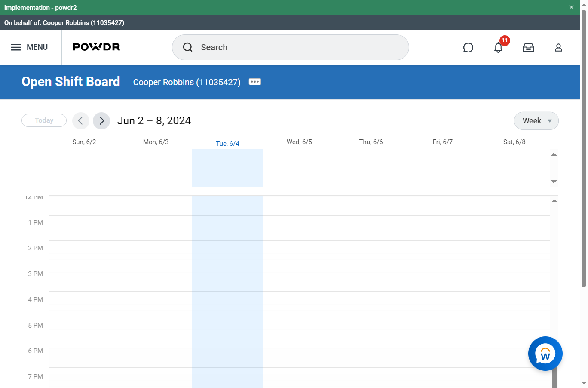Open related actions ellipsis for Cooper Robbins

(255, 82)
